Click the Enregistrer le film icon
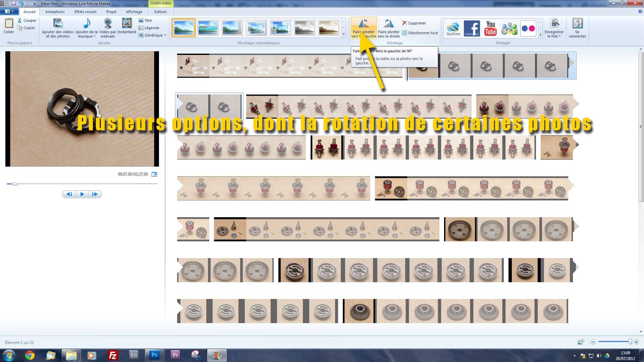644x362 pixels. 554,24
